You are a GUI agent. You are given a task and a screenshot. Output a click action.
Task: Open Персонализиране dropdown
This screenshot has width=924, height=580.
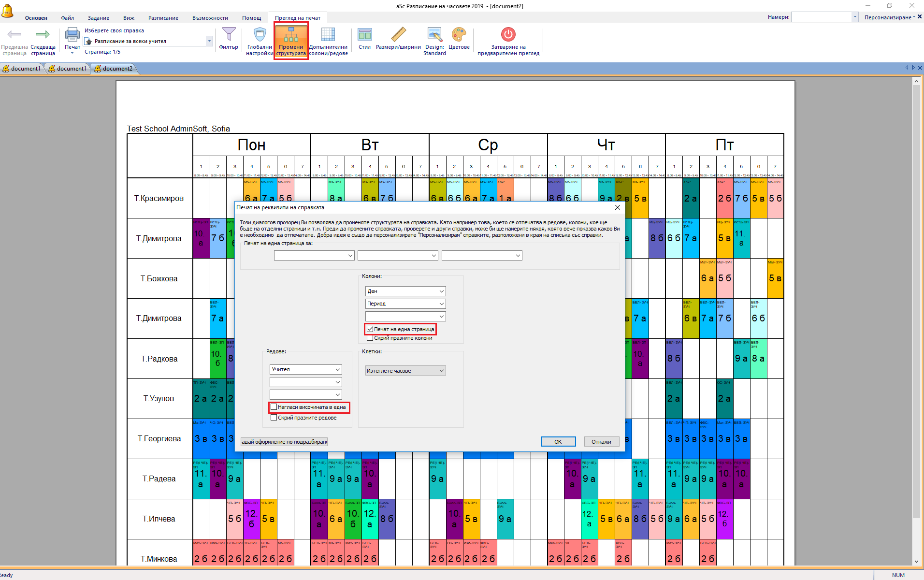pos(890,17)
